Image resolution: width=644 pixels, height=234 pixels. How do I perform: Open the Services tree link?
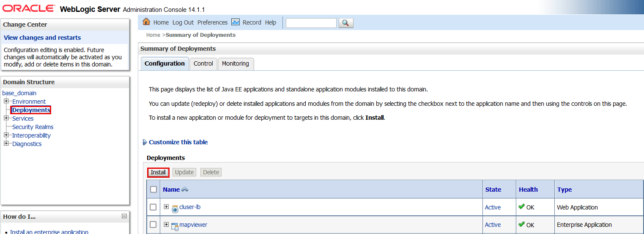[23, 118]
